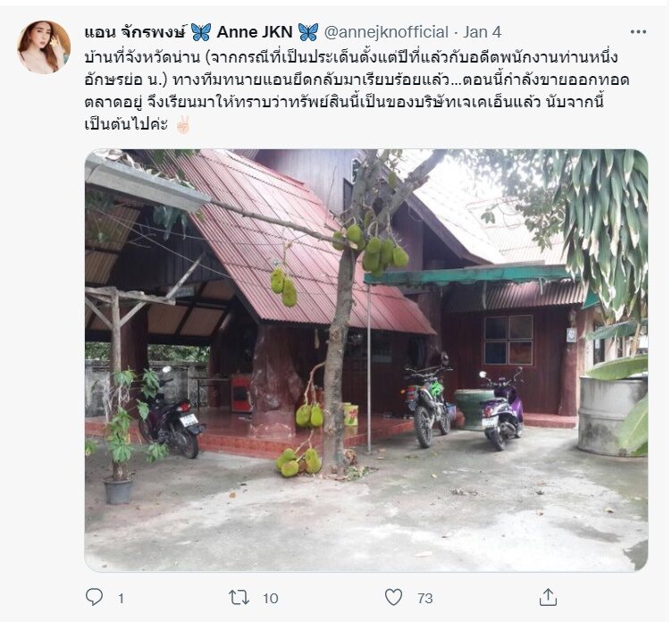
Task: Click the victory hand emoji in the tweet
Action: (183, 125)
